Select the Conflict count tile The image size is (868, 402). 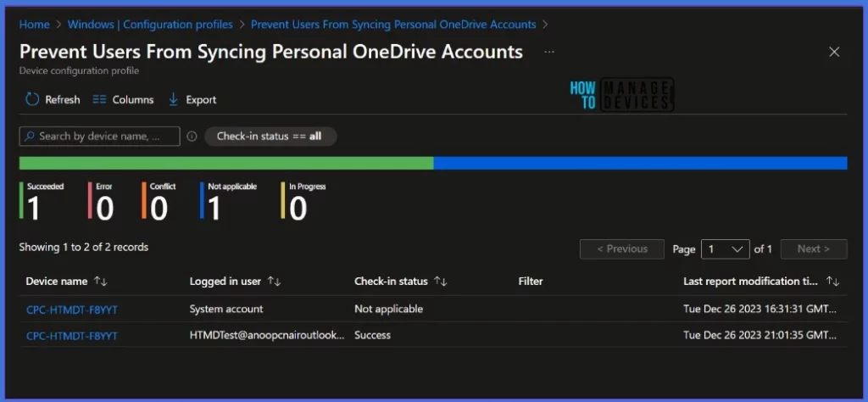[159, 200]
